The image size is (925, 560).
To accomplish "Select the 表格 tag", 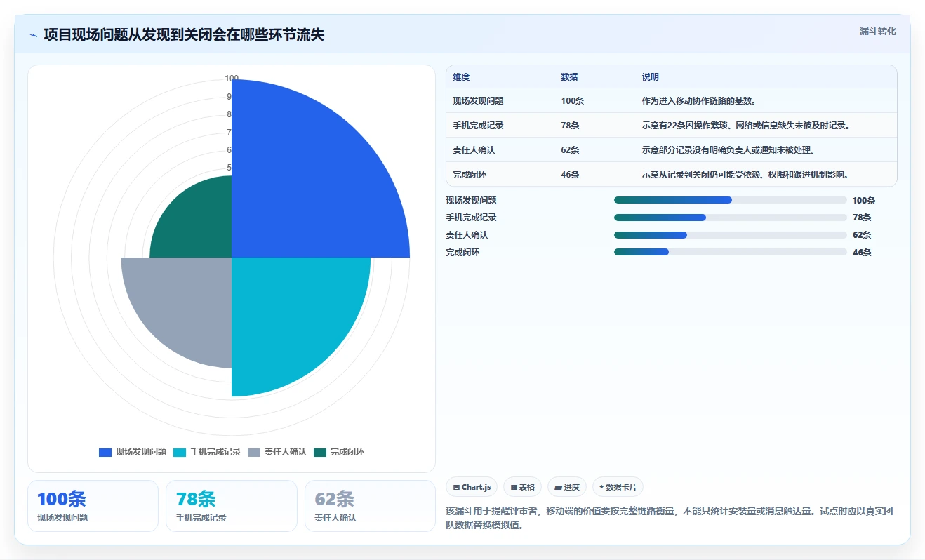I will (x=522, y=487).
